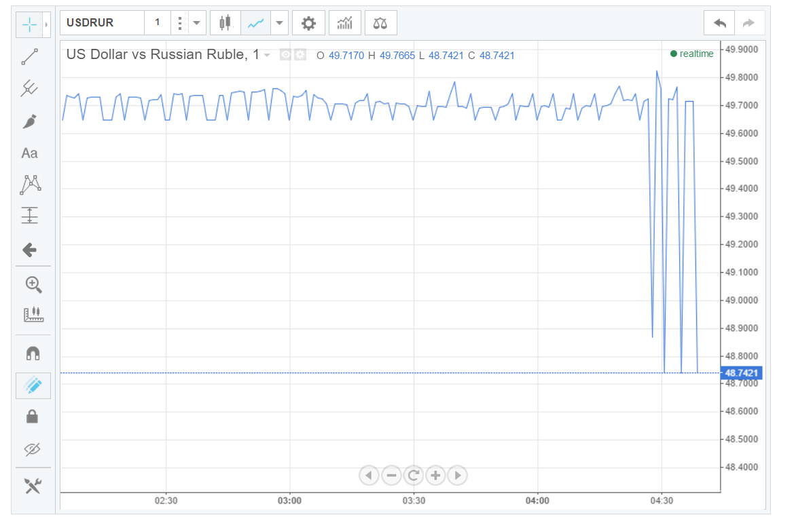Open compare symbols scales icon

click(x=380, y=23)
